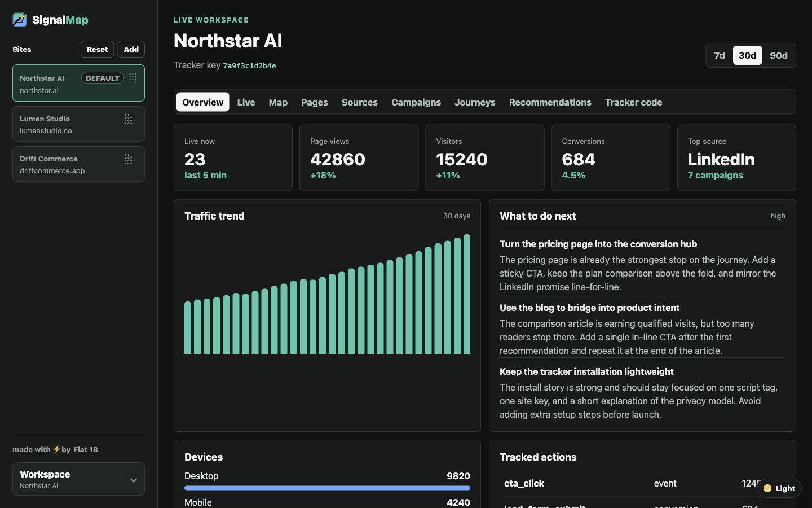
Task: Select the 30d time range
Action: (x=747, y=55)
